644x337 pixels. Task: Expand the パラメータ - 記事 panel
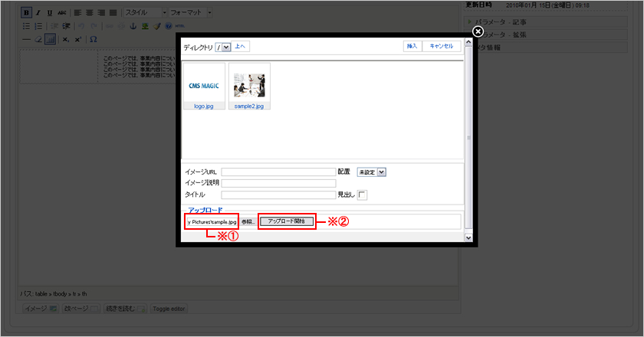pos(546,22)
